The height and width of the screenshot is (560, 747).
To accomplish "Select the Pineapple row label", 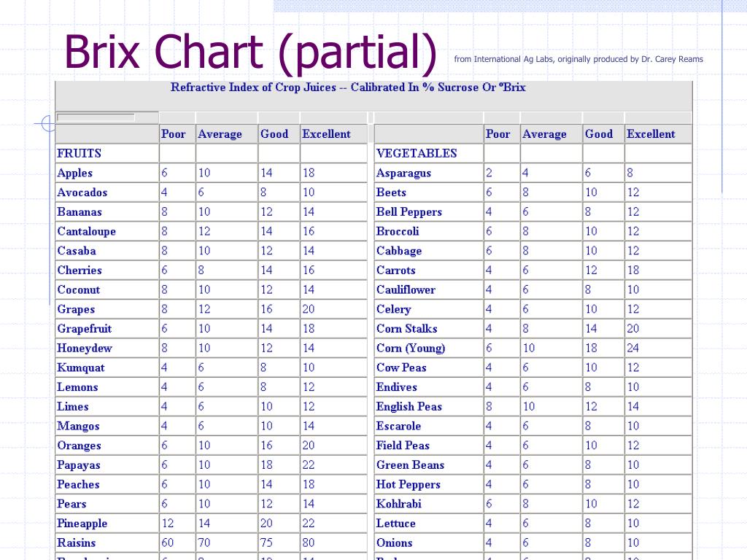I will (82, 524).
